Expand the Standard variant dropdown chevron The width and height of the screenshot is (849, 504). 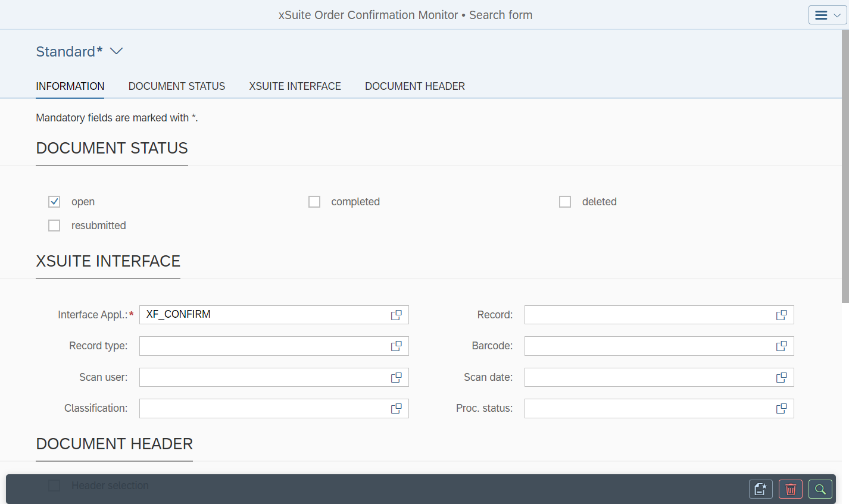click(117, 51)
